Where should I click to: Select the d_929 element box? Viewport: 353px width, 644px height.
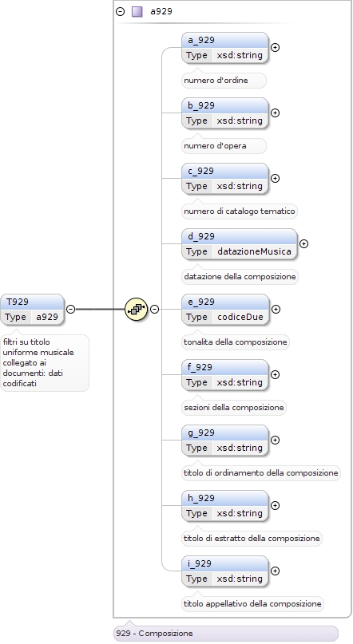click(239, 244)
